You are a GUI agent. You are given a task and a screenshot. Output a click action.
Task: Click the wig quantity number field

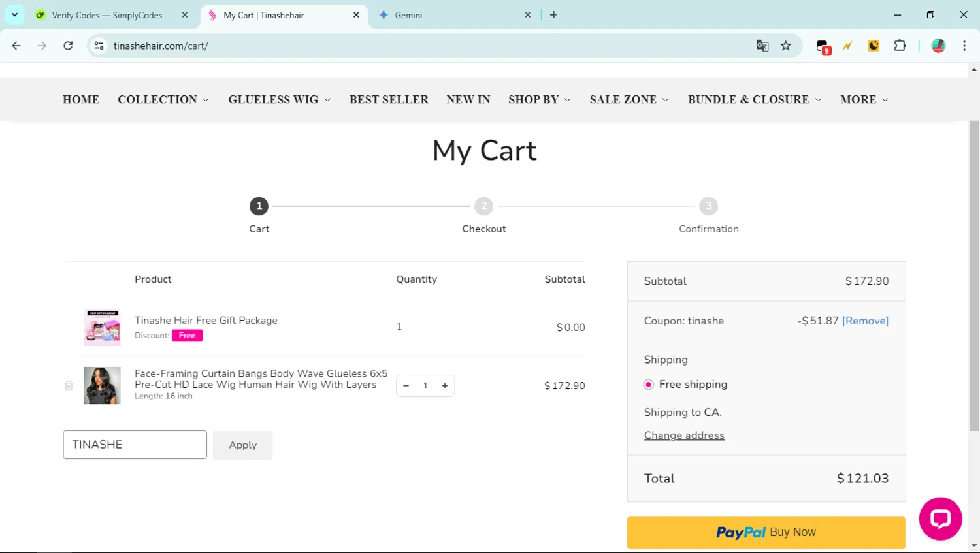click(425, 386)
